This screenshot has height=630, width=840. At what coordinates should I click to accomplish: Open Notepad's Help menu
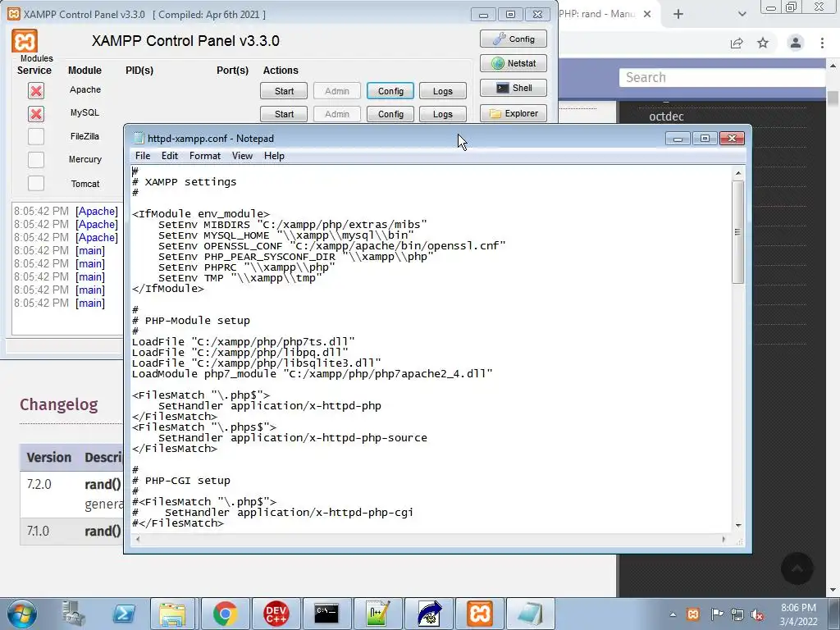click(274, 156)
